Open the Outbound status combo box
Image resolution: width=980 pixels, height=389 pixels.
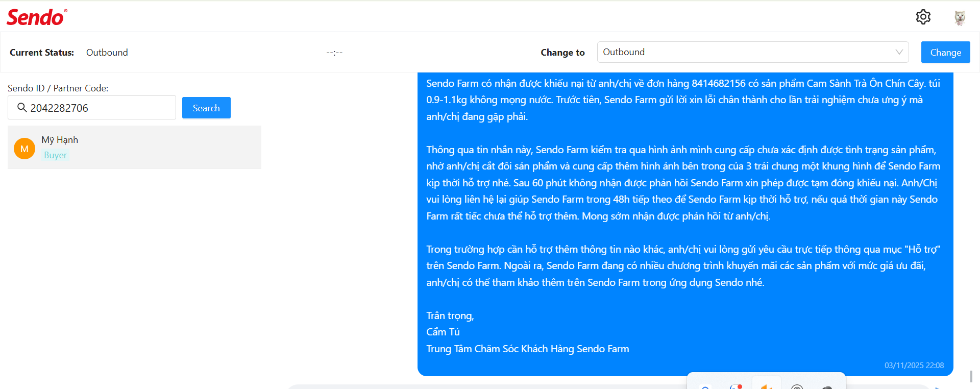tap(745, 52)
